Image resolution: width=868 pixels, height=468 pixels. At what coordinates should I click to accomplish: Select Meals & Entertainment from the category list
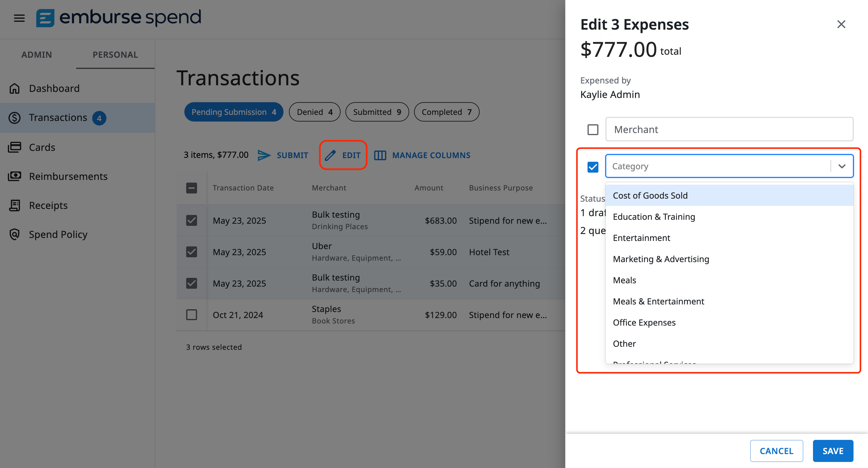[x=659, y=301]
